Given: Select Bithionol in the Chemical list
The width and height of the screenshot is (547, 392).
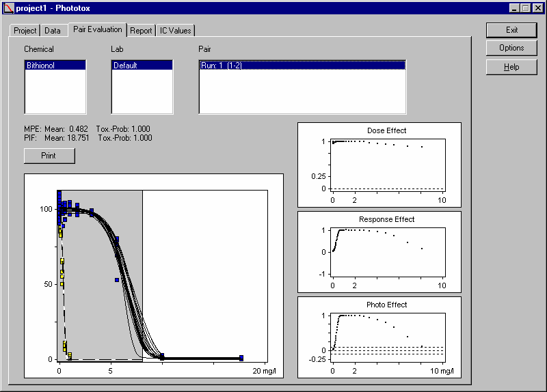Looking at the screenshot, I should pos(55,66).
